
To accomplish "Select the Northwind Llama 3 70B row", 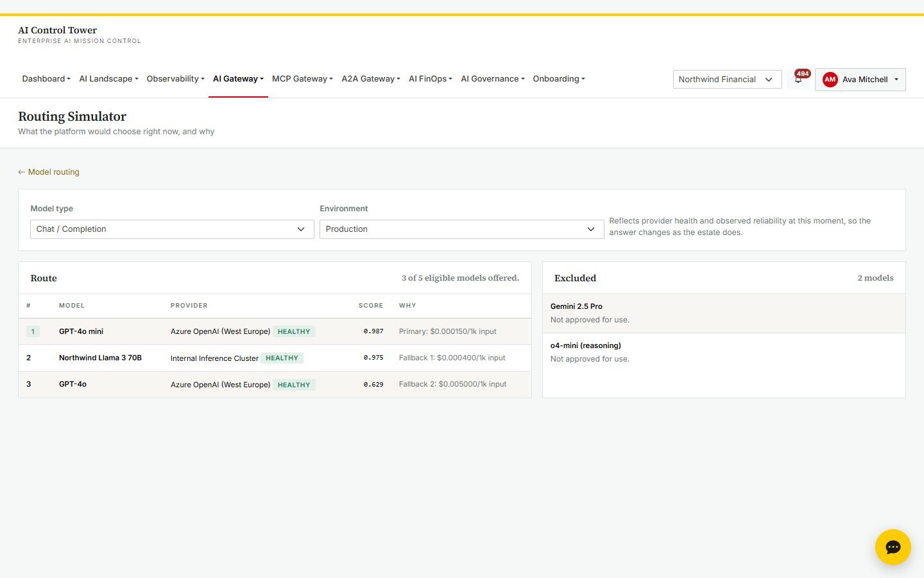I will click(x=275, y=358).
